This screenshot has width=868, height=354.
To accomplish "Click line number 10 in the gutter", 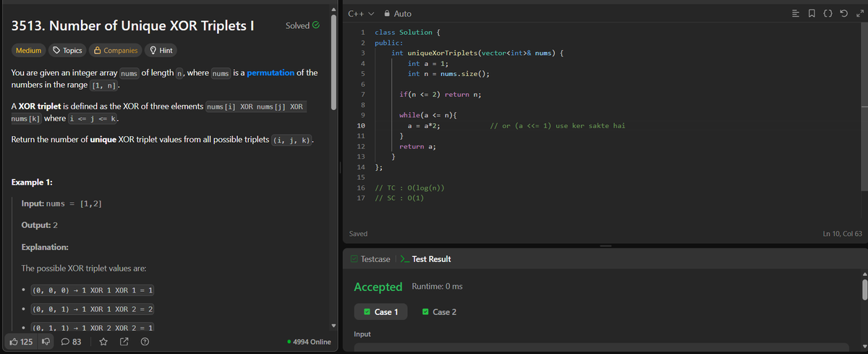I will 360,126.
